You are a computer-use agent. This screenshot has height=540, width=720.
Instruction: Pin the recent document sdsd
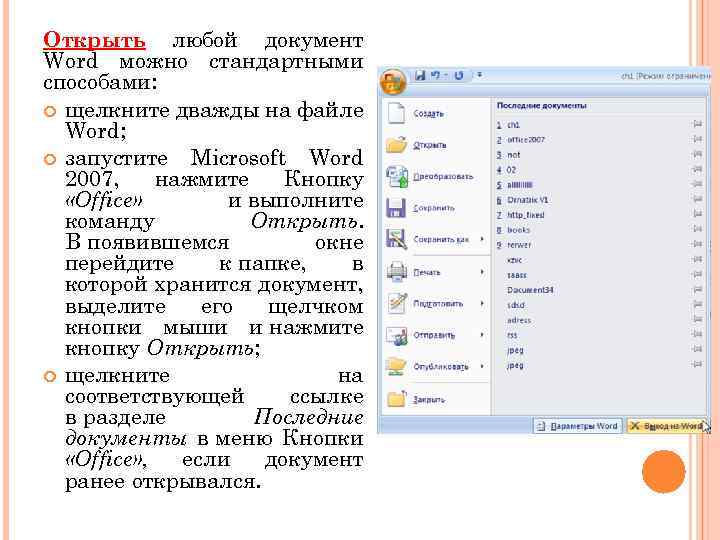tap(697, 304)
